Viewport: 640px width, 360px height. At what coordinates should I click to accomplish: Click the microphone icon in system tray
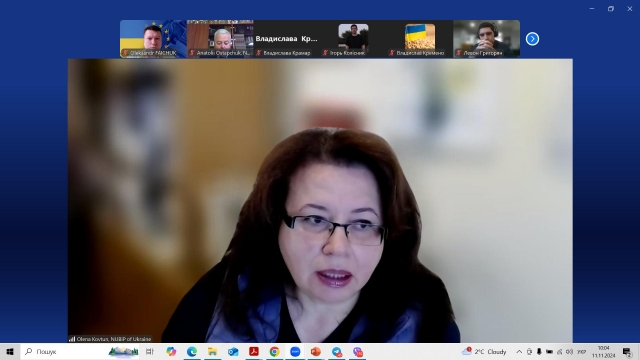[539, 351]
